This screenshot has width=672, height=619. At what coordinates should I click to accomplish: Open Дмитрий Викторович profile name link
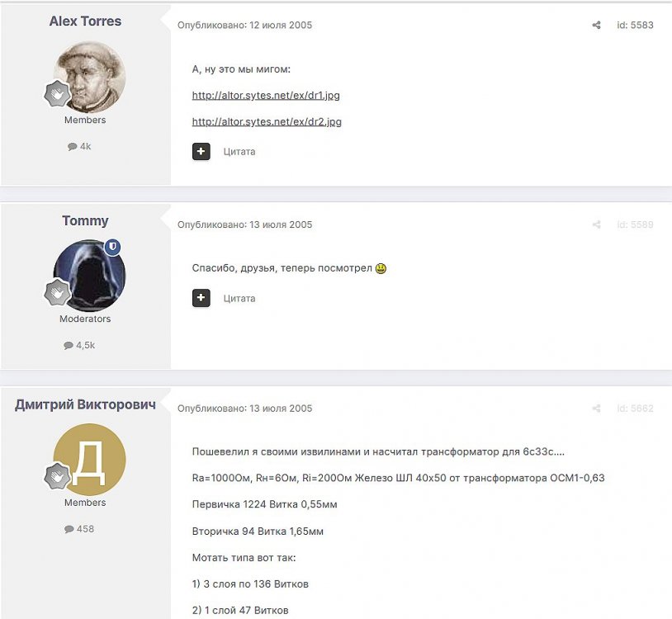click(85, 404)
